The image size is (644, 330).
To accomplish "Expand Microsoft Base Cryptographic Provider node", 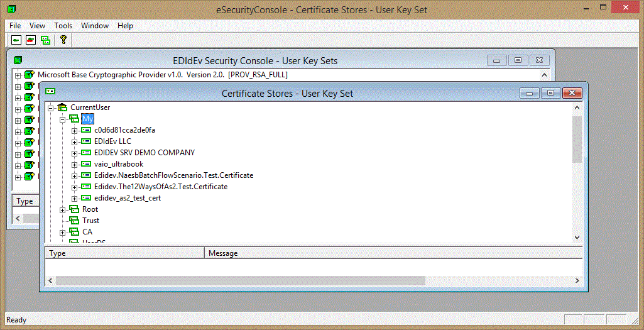I will click(18, 75).
